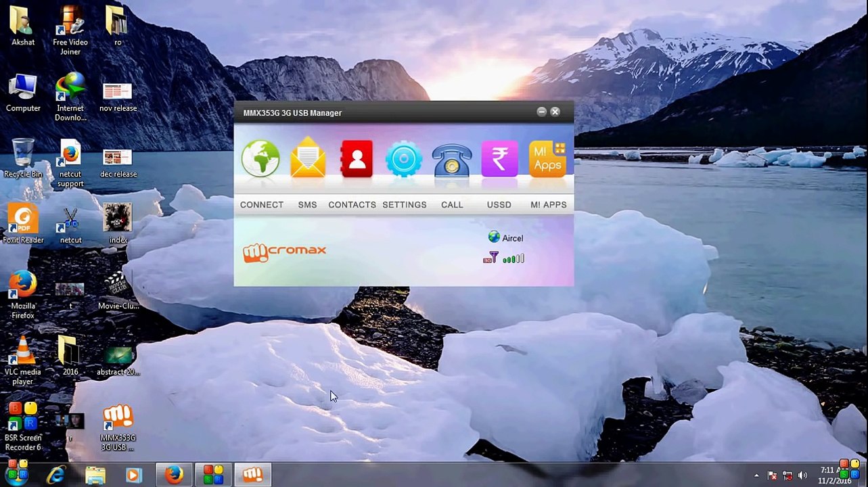Select the CONNECT label
Viewport: 868px width, 487px height.
262,205
